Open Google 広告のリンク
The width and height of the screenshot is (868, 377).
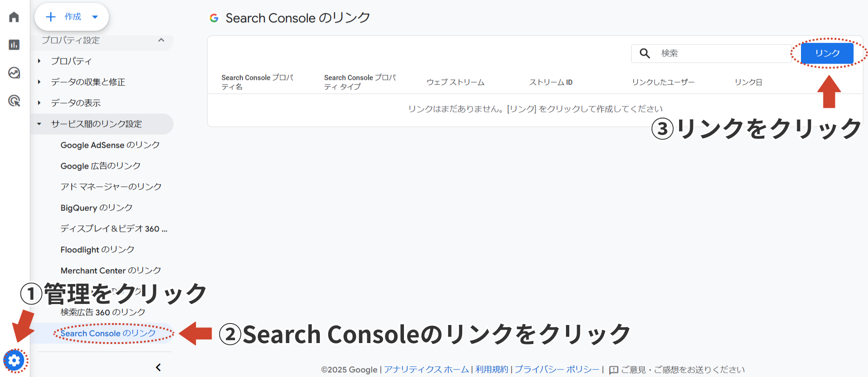pos(101,166)
